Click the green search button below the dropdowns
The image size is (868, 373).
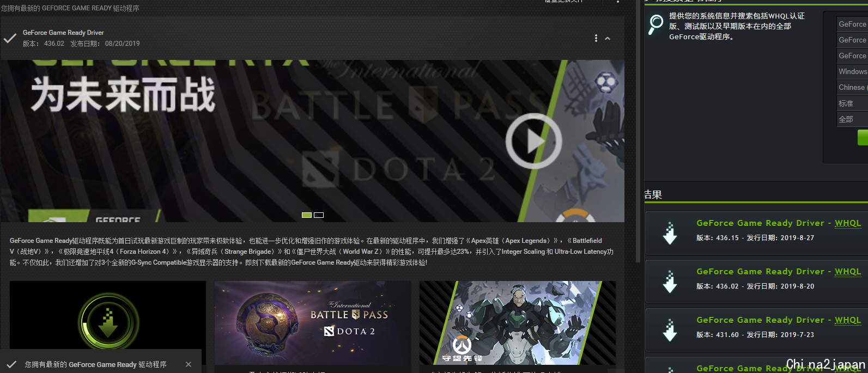[x=863, y=137]
